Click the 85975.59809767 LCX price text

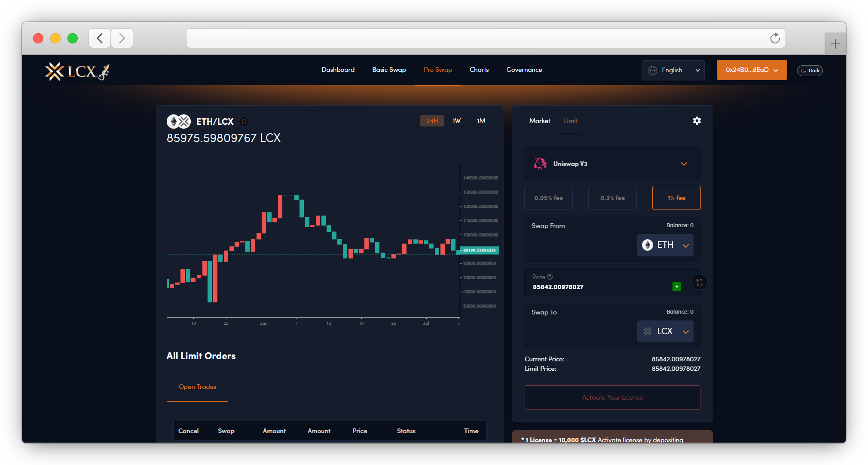223,138
